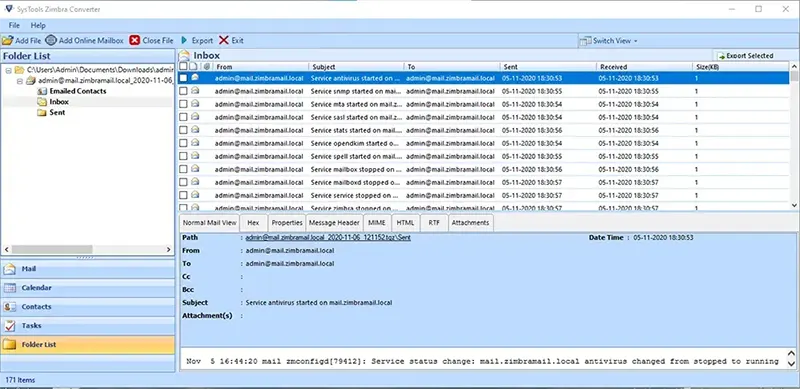
Task: Sort emails by the Sent column header
Action: click(x=548, y=67)
